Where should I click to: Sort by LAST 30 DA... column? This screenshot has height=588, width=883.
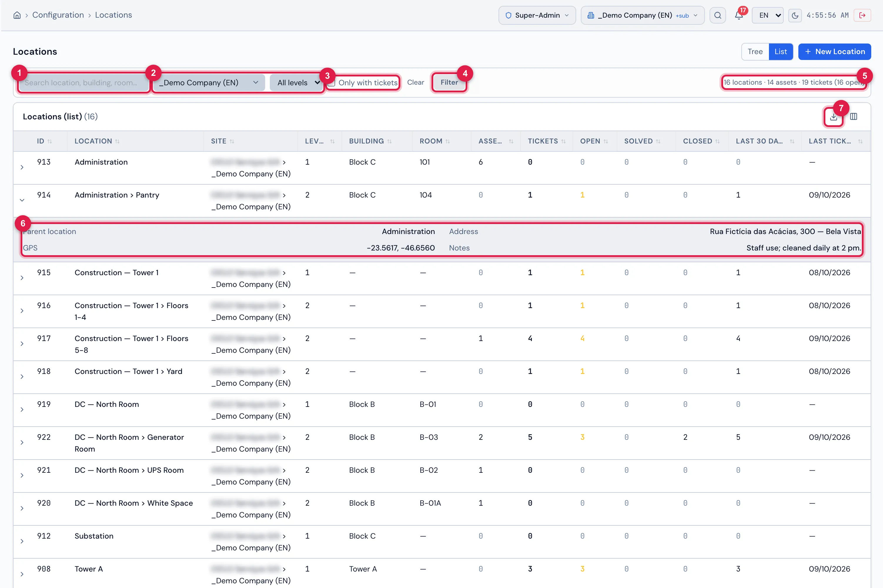coord(765,141)
